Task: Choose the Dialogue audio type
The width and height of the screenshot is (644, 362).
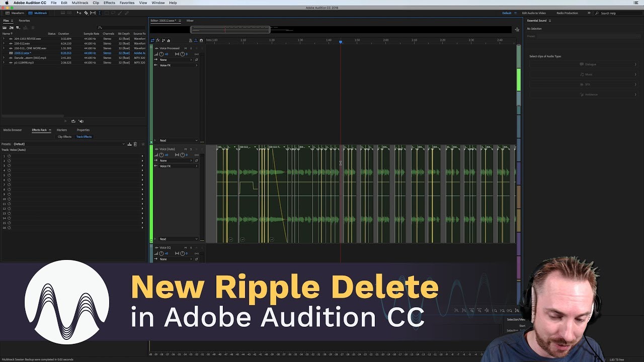Action: coord(583,64)
